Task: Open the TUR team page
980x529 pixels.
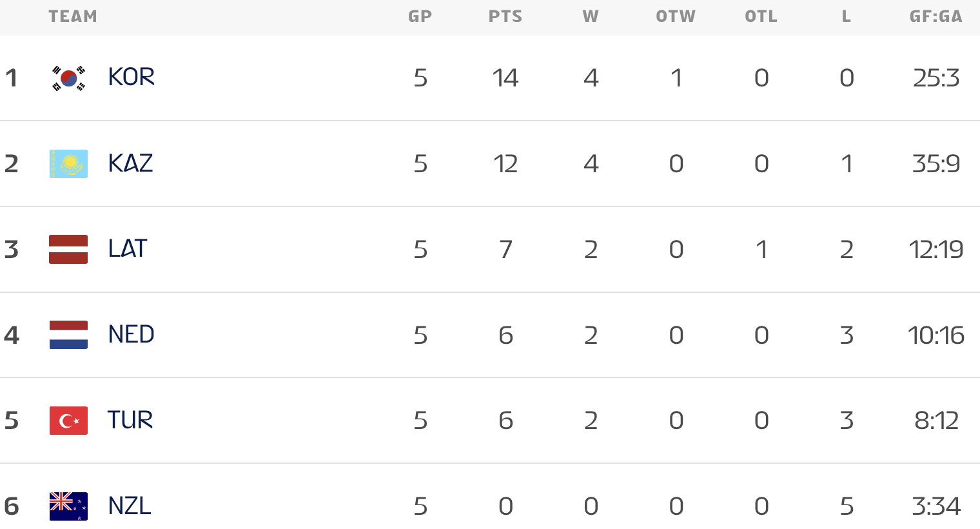Action: [x=130, y=421]
